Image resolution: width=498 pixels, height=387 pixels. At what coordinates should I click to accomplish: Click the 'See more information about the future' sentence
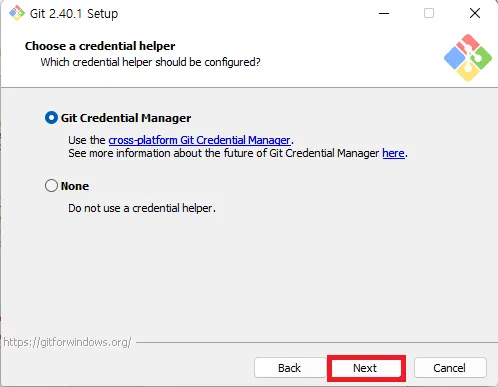coord(238,153)
